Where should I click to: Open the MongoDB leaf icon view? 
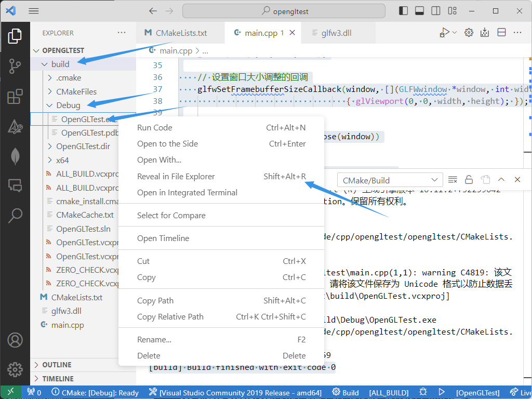15,156
